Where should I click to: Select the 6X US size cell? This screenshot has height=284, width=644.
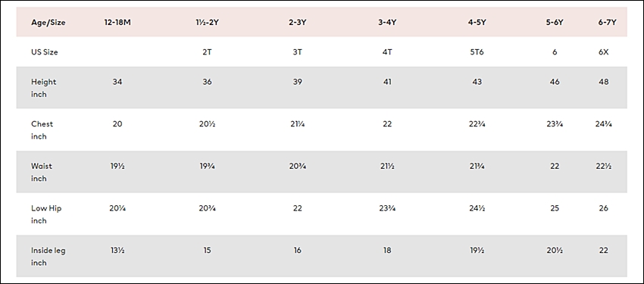tap(603, 52)
